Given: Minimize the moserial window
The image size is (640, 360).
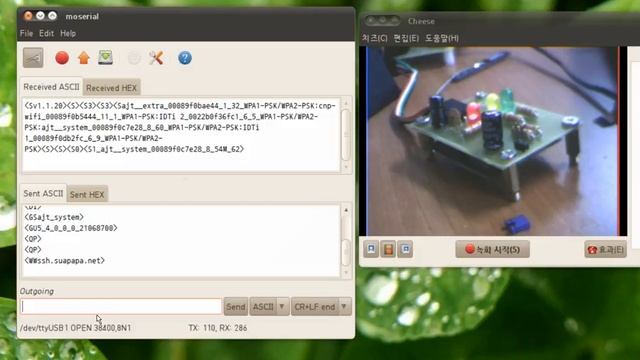Looking at the screenshot, I should (x=40, y=16).
